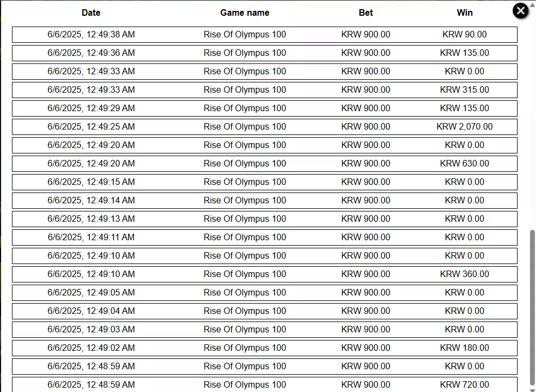Click the KRW 720.00 win amount

coord(464,385)
